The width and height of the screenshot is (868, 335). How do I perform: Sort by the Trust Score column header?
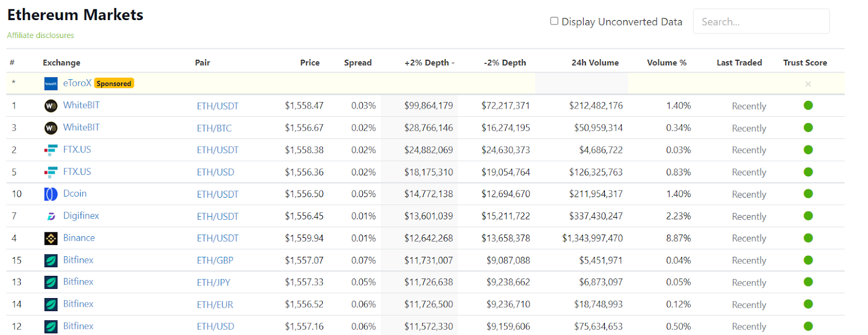[805, 62]
